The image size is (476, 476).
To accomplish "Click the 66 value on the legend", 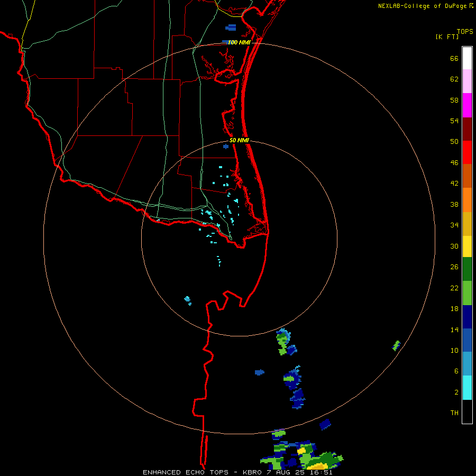I will click(x=454, y=59).
